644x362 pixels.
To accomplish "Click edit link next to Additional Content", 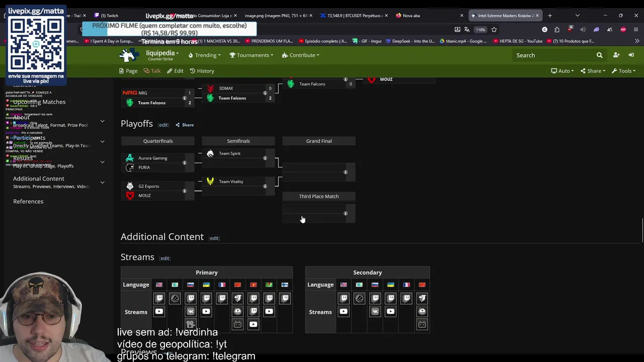I will click(214, 238).
